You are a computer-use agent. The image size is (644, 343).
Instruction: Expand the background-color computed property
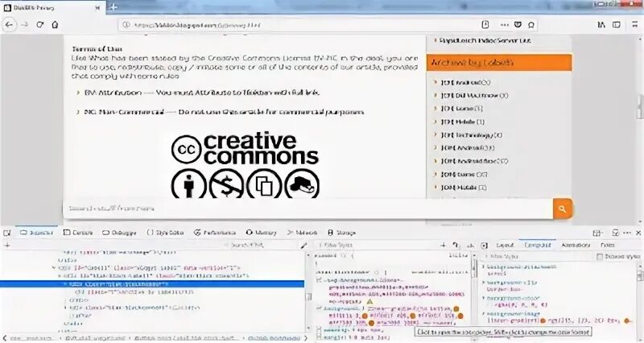pos(484,298)
